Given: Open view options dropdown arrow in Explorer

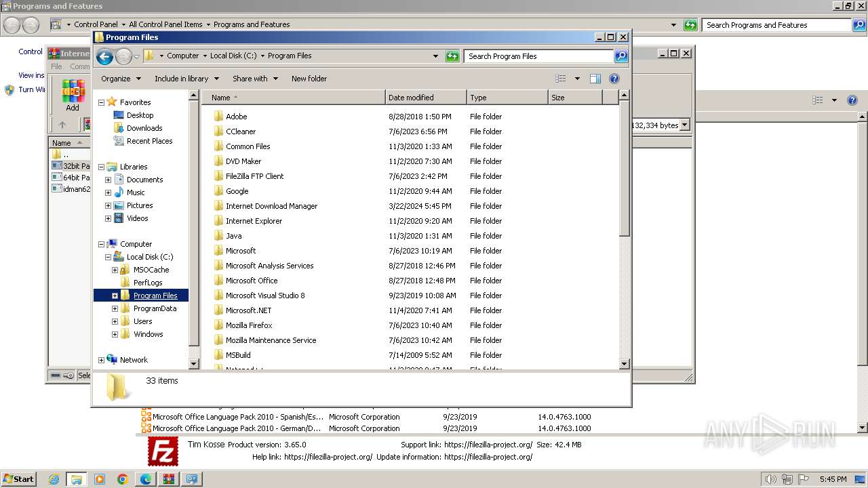Looking at the screenshot, I should click(x=577, y=79).
